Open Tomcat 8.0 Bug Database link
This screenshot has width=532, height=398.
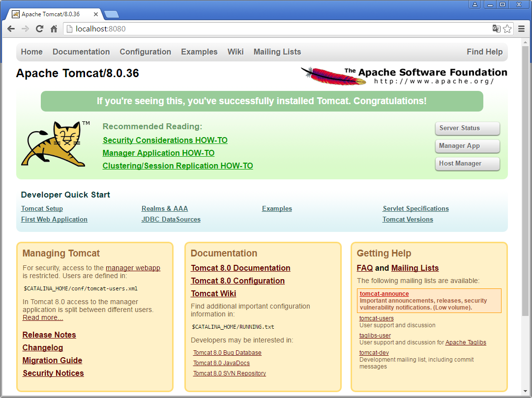tap(227, 353)
